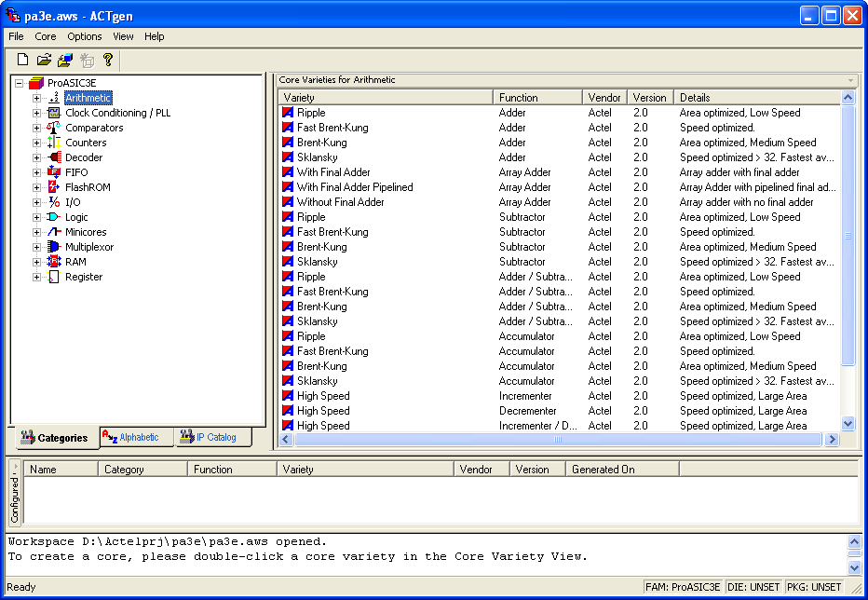Click the Open workspace folder toolbar icon

[44, 60]
